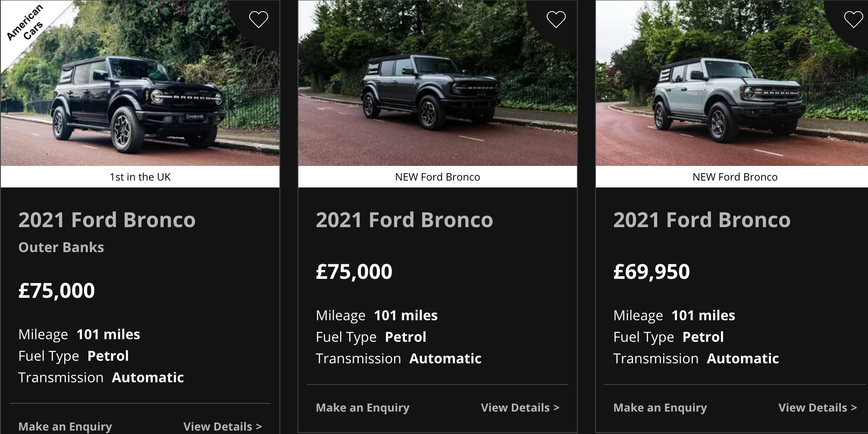Image resolution: width=868 pixels, height=434 pixels.
Task: Make an Enquiry on the Outer Banks Bronco
Action: [65, 426]
